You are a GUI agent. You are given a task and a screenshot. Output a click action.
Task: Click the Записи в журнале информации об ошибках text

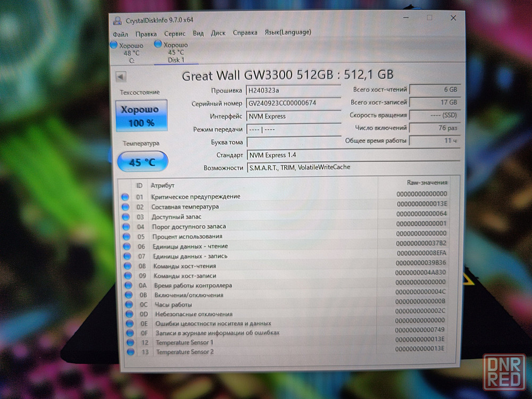218,333
